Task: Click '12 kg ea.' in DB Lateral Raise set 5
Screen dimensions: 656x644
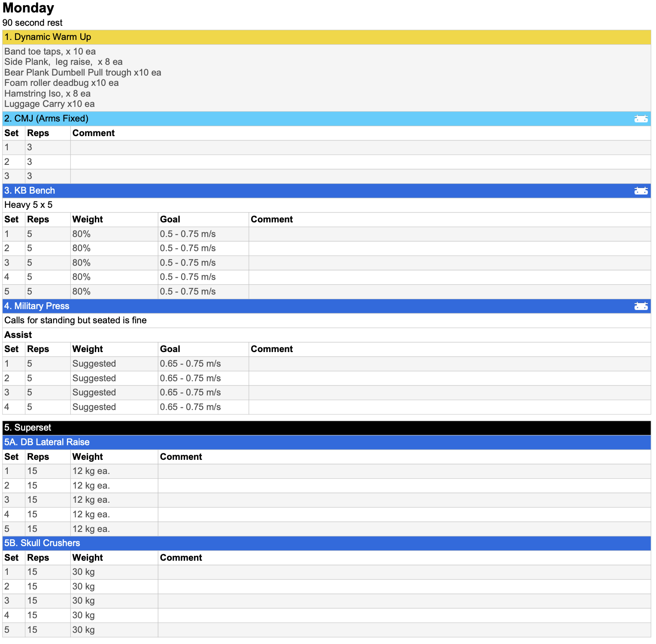Action: pos(91,529)
